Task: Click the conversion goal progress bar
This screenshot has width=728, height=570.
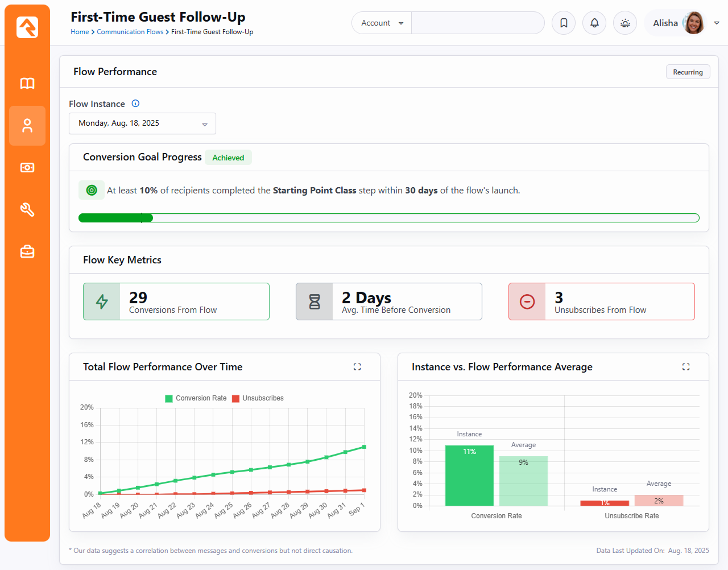Action: [x=388, y=218]
